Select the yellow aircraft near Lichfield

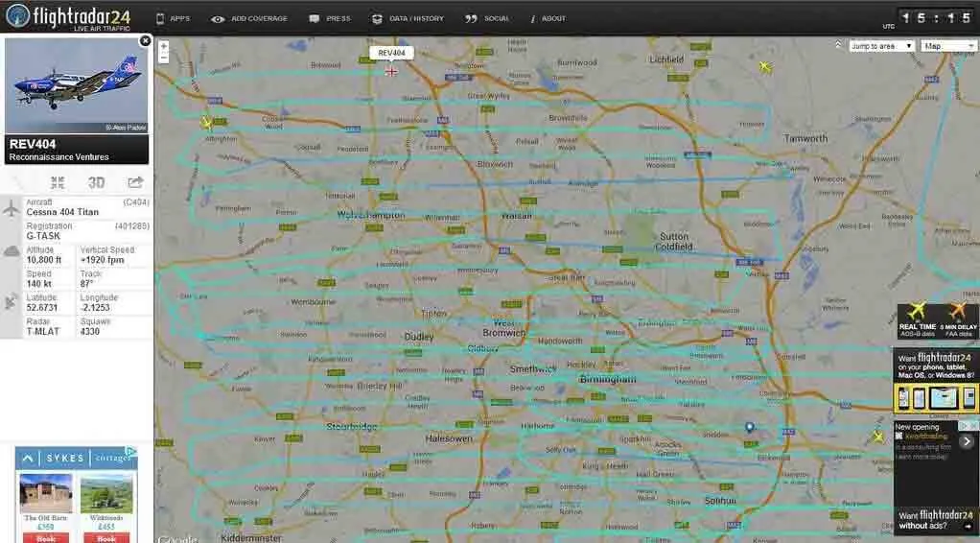[x=765, y=66]
